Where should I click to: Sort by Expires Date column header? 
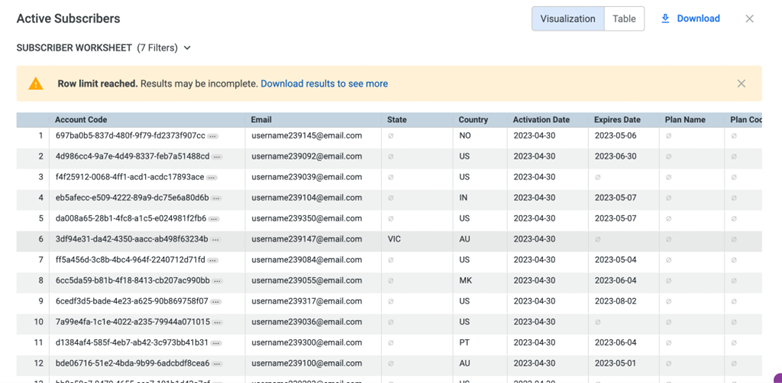617,120
